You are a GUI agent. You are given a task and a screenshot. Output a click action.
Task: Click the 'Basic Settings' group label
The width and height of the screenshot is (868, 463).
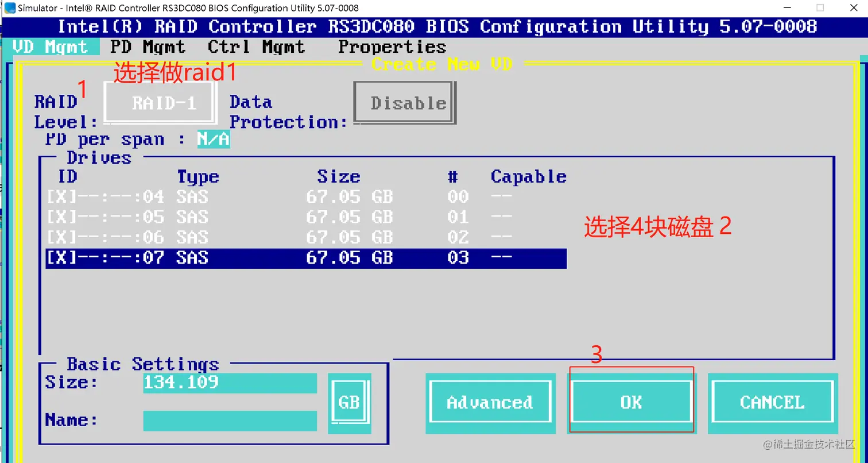point(143,364)
